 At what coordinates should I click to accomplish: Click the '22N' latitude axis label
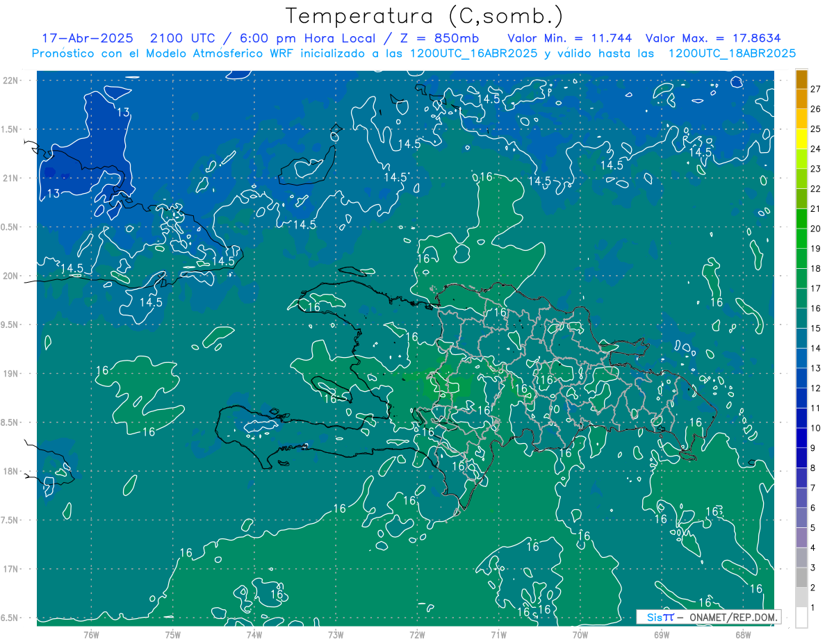pyautogui.click(x=10, y=81)
